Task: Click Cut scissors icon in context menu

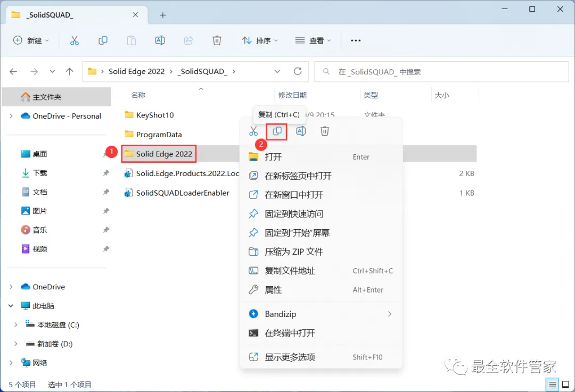Action: click(253, 131)
